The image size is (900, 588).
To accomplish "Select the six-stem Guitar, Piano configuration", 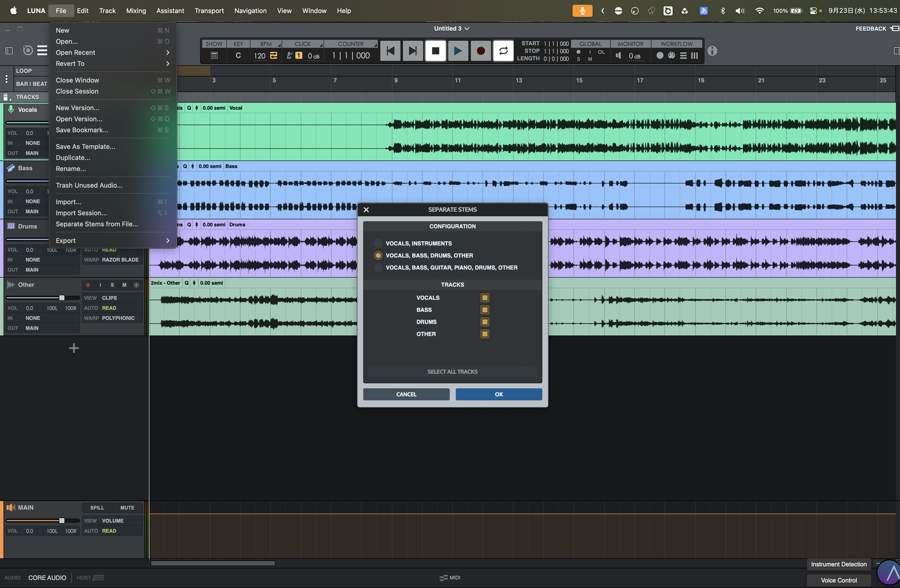I will click(378, 268).
